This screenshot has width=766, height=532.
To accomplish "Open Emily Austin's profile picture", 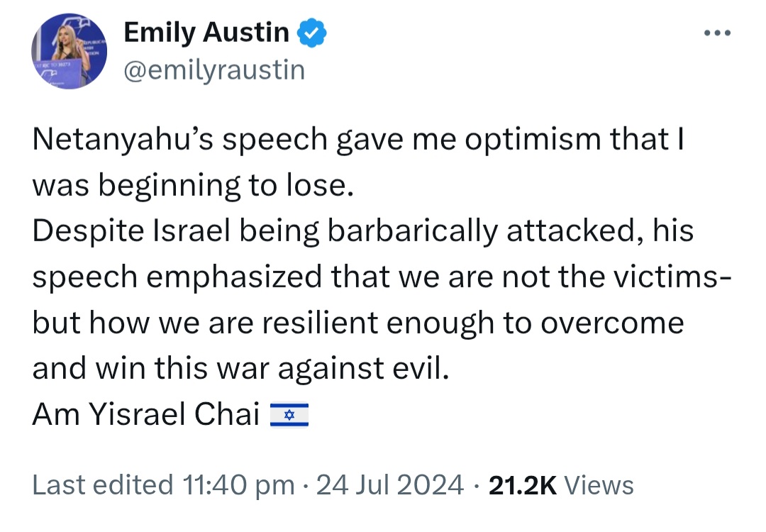I will [70, 51].
